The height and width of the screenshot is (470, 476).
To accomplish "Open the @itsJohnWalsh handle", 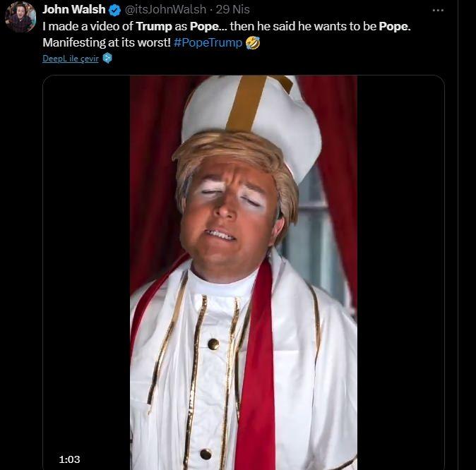I will click(x=165, y=9).
